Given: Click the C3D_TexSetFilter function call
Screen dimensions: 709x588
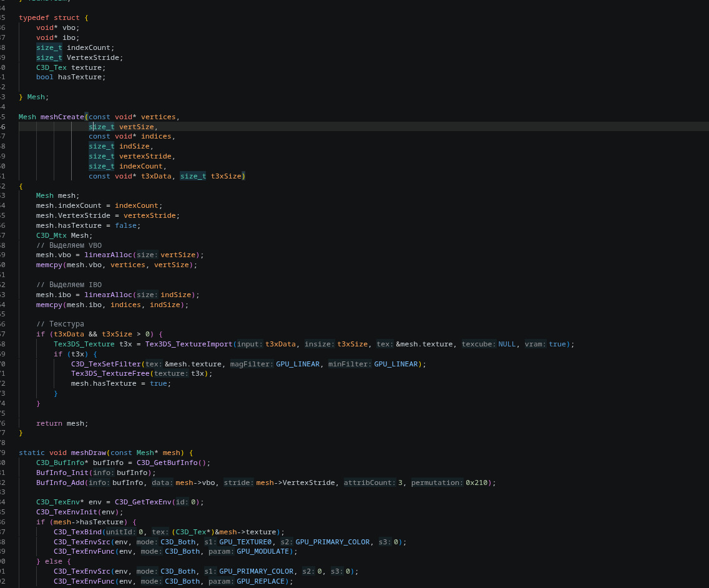Looking at the screenshot, I should [x=106, y=364].
